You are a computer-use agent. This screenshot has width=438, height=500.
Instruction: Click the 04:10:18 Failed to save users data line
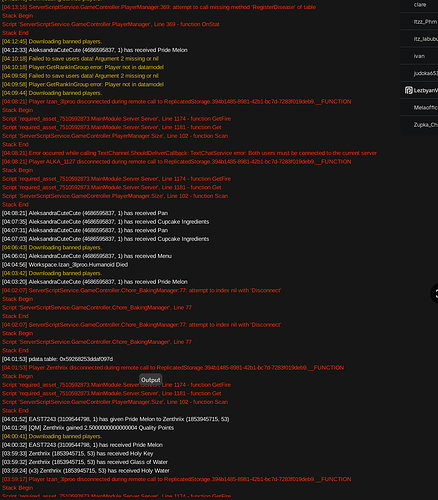coord(80,59)
